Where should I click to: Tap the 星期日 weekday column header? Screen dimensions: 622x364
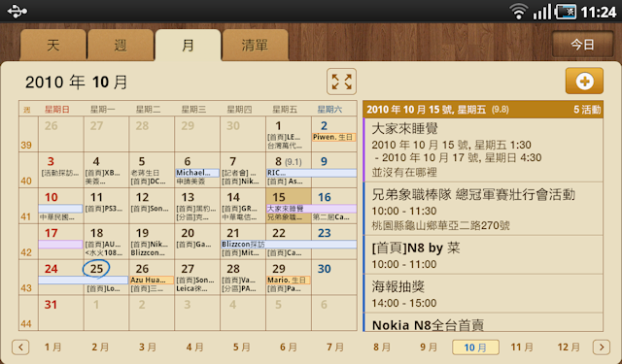[56, 110]
